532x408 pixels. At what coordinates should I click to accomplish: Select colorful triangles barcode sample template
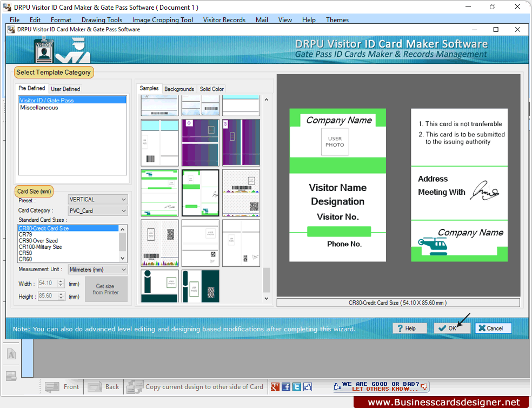coord(159,243)
